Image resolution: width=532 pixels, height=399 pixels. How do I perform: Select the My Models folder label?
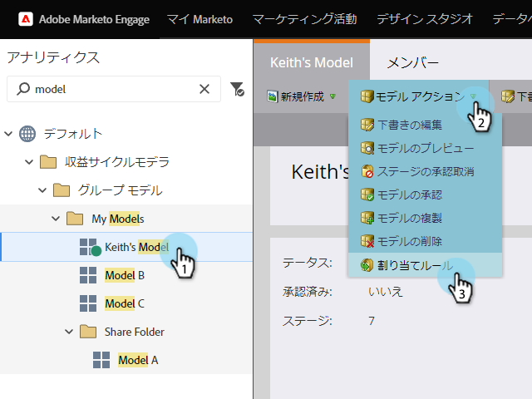point(118,219)
